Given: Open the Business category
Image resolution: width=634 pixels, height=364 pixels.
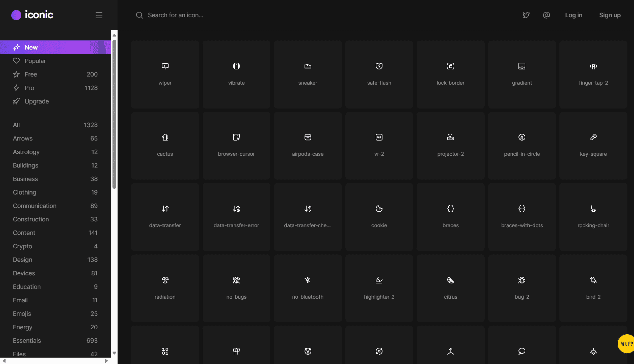Looking at the screenshot, I should [55, 179].
